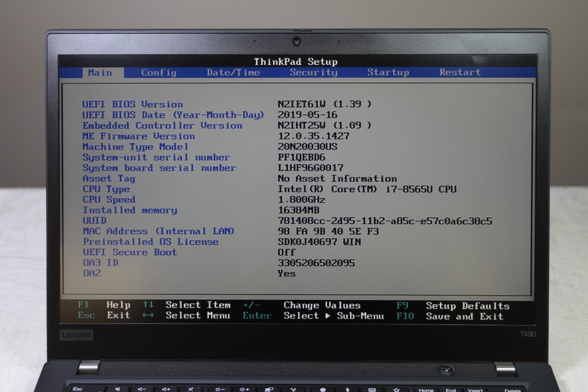Click the UUID label
This screenshot has height=392, width=588.
[x=94, y=221]
